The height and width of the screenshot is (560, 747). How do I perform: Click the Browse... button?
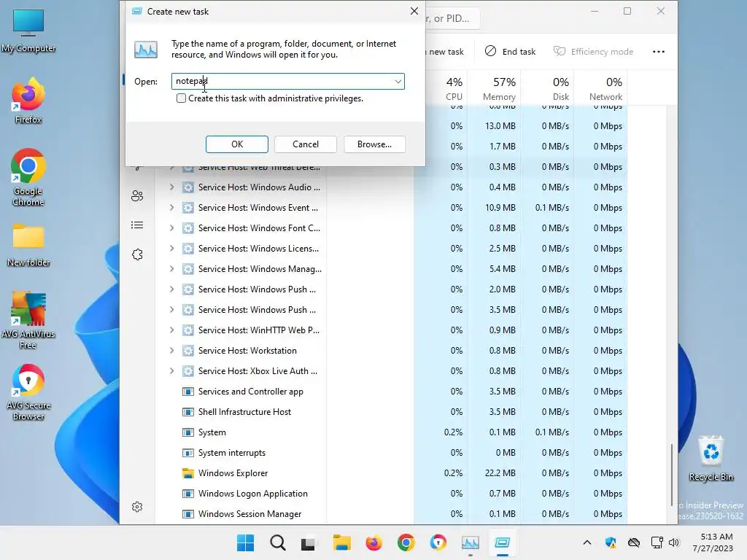[x=374, y=144]
